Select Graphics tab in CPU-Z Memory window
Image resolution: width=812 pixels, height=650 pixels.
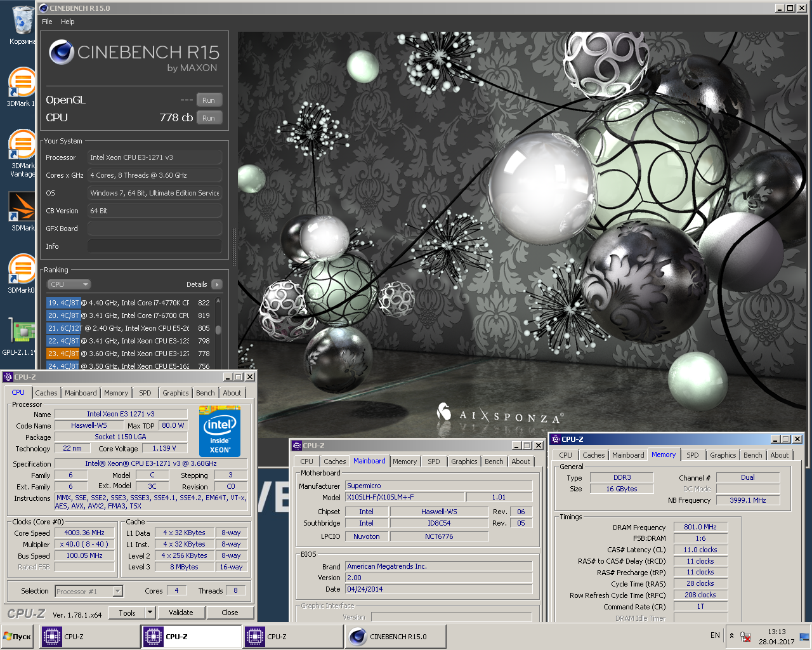pyautogui.click(x=723, y=455)
